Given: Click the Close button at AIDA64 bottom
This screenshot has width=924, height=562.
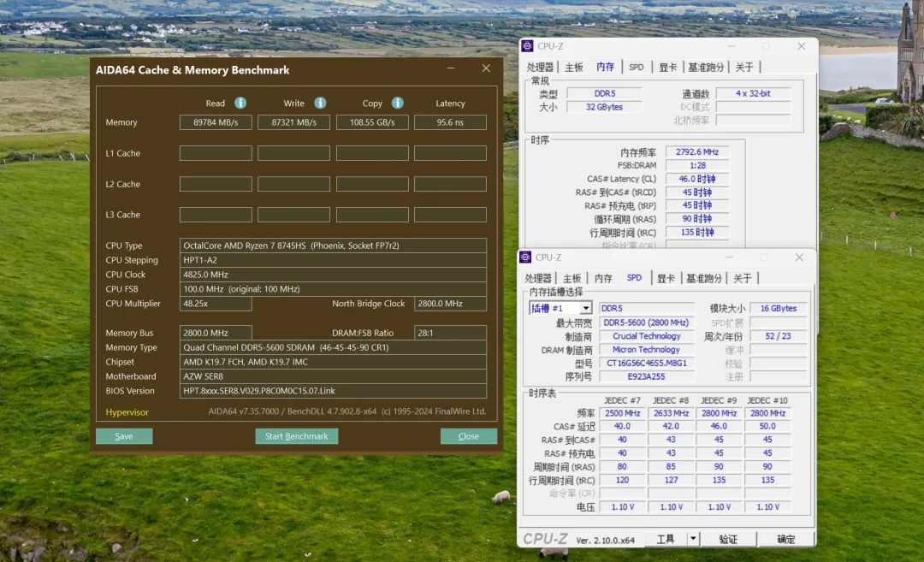Looking at the screenshot, I should (468, 436).
